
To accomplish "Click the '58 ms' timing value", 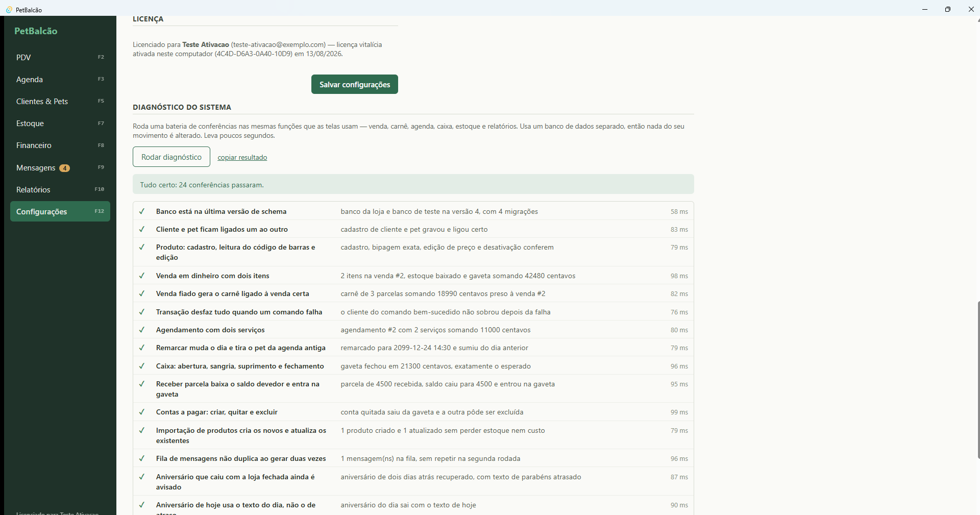I will click(x=679, y=211).
